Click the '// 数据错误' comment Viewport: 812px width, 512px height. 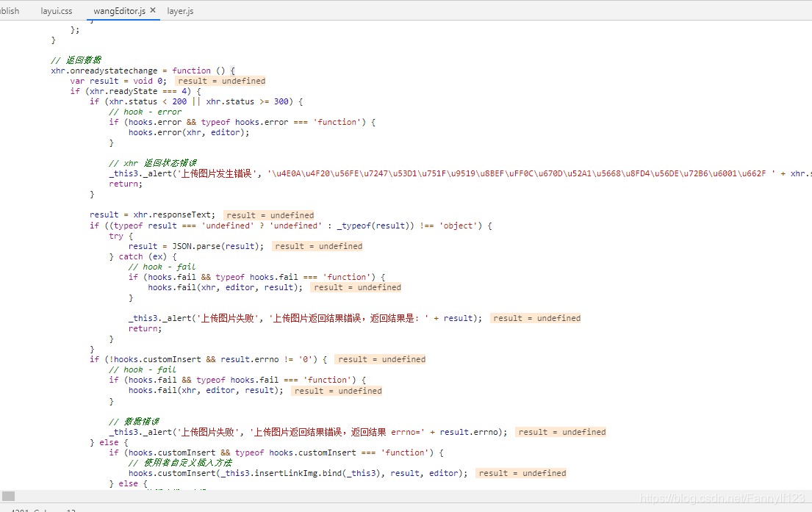(x=134, y=422)
